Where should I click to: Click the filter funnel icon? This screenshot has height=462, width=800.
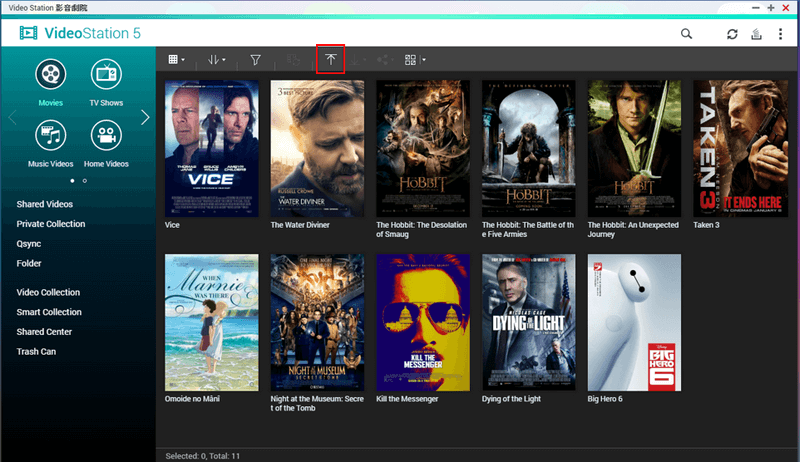(x=256, y=60)
